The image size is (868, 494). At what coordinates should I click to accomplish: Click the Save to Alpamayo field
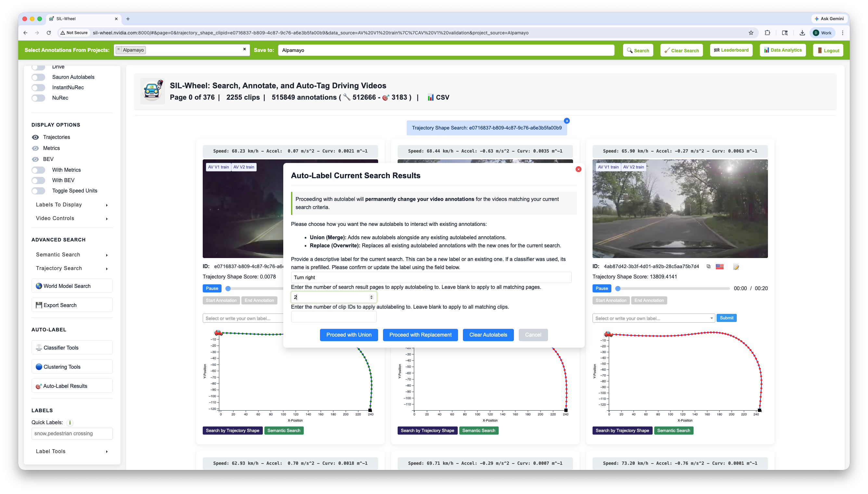[446, 50]
